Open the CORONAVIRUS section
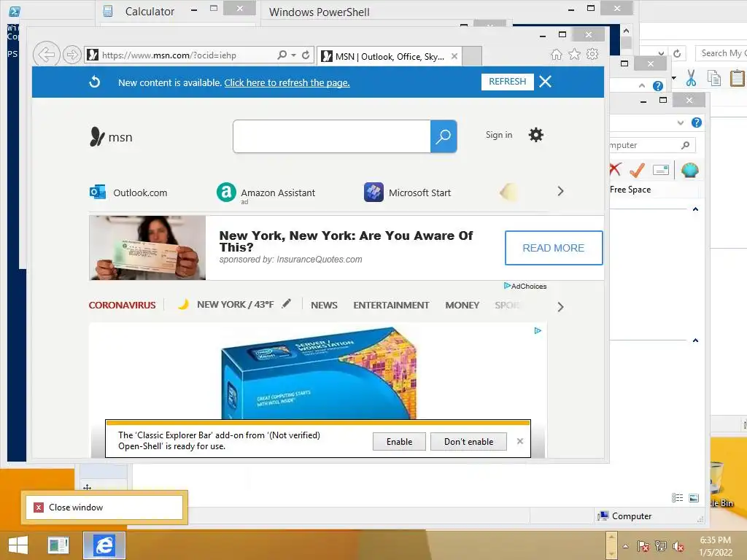 click(122, 306)
